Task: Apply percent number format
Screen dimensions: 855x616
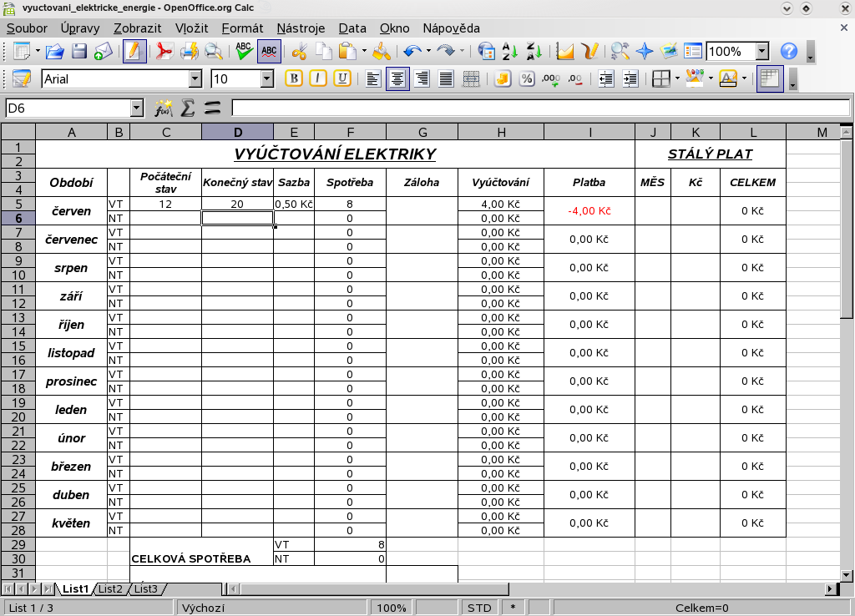Action: click(x=527, y=79)
